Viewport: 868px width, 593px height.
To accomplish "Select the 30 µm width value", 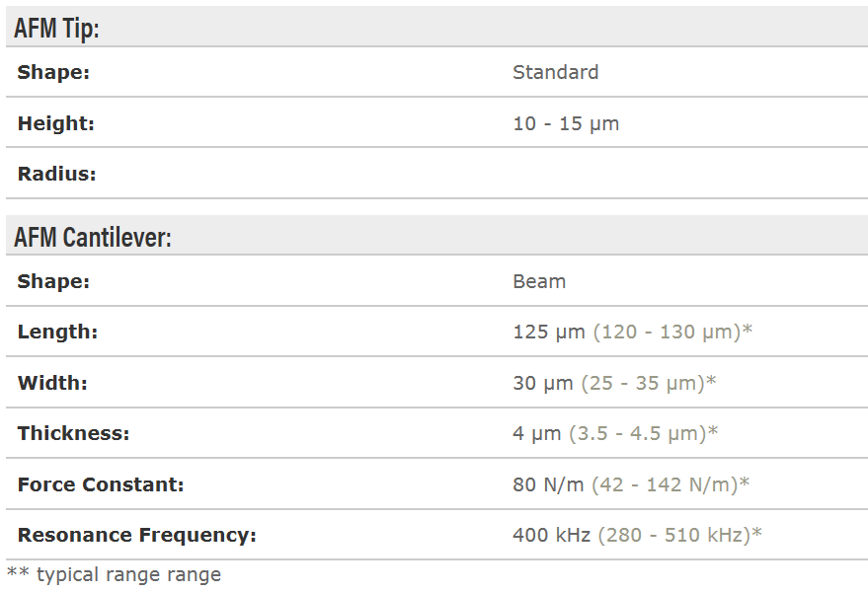I will pos(543,383).
